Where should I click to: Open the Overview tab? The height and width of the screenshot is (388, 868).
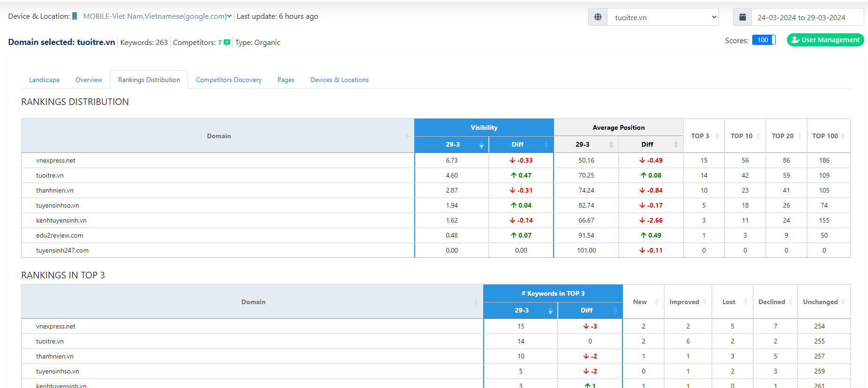click(89, 80)
